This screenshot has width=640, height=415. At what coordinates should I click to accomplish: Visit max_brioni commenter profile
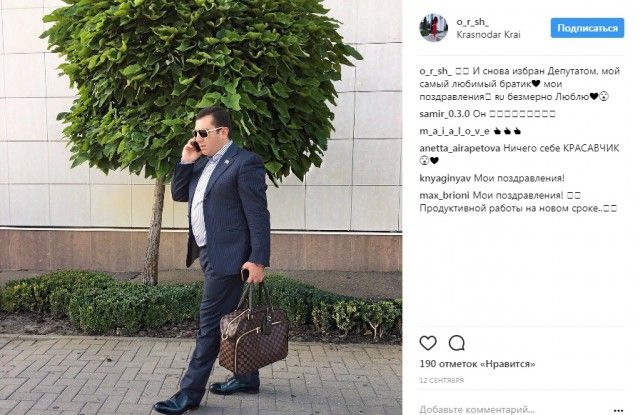pos(444,195)
